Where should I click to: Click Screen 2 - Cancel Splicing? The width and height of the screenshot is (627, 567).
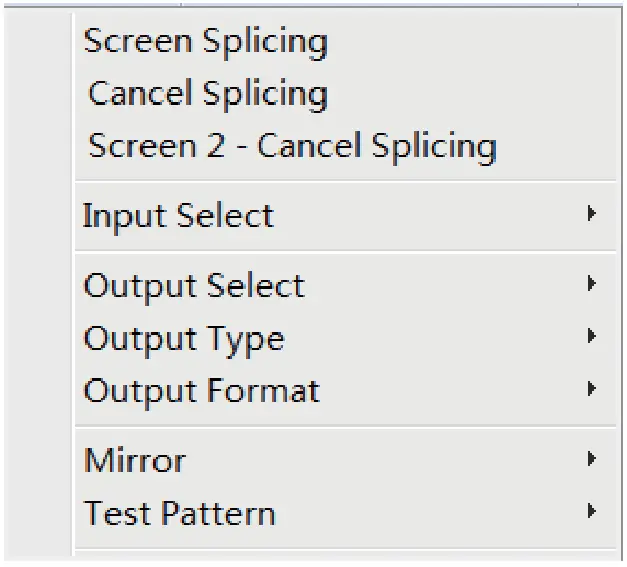292,146
